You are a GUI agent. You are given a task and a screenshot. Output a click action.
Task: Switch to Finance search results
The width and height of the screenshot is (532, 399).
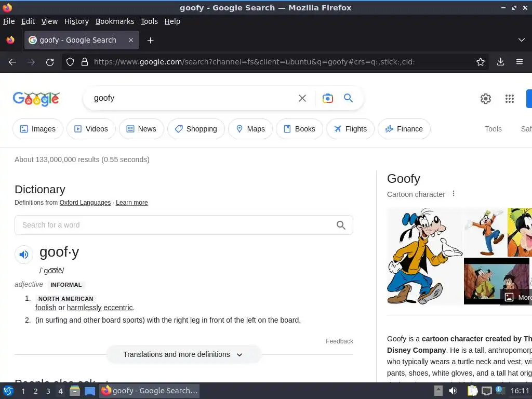coord(404,129)
